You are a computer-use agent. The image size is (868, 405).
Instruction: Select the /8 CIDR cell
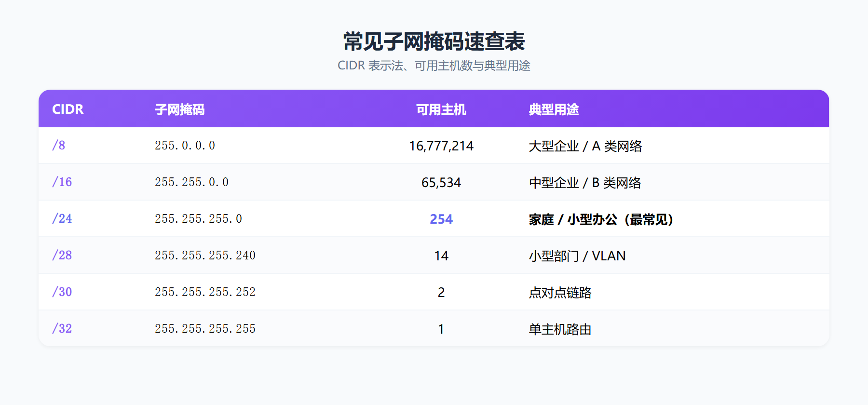pos(59,145)
